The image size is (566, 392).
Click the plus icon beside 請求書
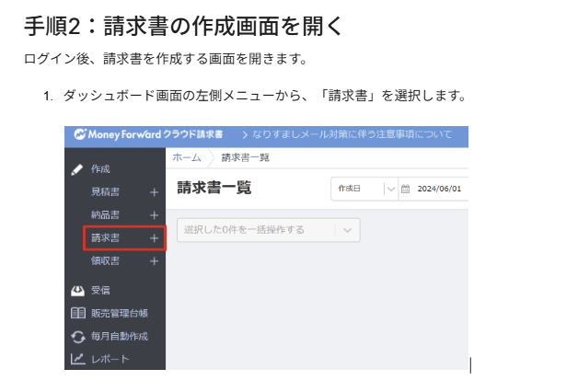pyautogui.click(x=154, y=238)
